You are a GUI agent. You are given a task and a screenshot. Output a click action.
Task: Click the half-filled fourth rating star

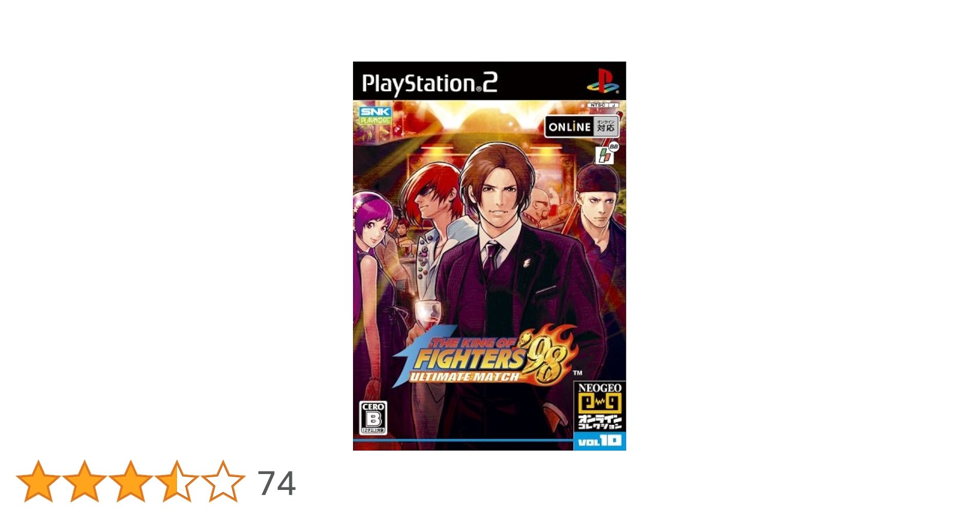[x=177, y=481]
